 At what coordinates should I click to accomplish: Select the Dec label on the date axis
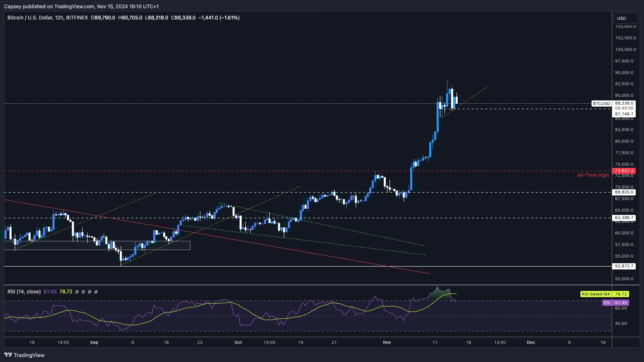(x=530, y=342)
